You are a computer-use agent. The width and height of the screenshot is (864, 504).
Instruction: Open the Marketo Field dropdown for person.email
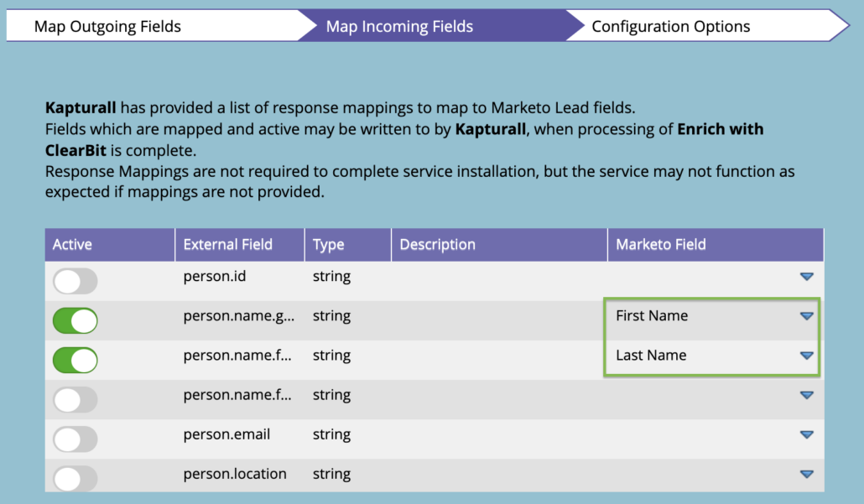coord(807,434)
